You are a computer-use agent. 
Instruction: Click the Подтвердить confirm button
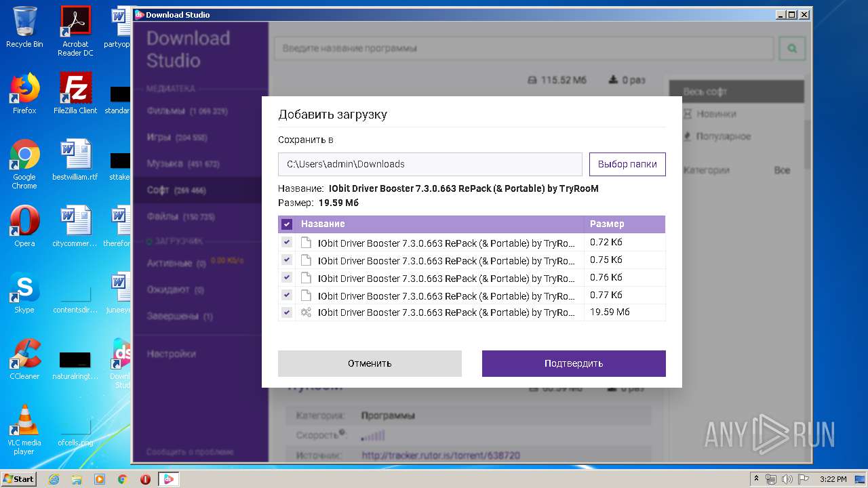coord(574,363)
